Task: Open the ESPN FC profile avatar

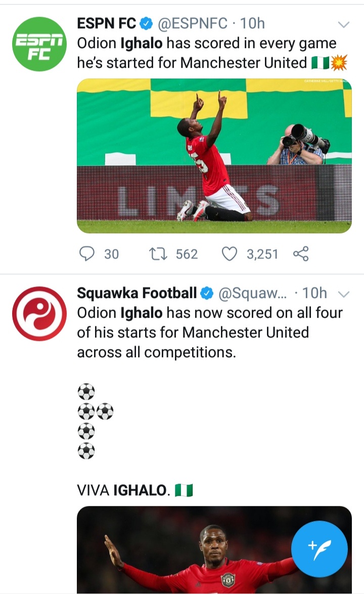Action: pyautogui.click(x=39, y=44)
